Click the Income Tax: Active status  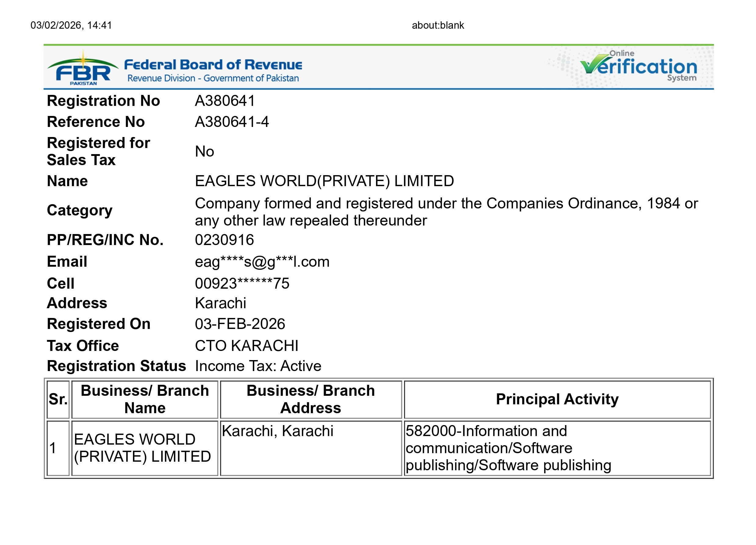click(x=258, y=366)
